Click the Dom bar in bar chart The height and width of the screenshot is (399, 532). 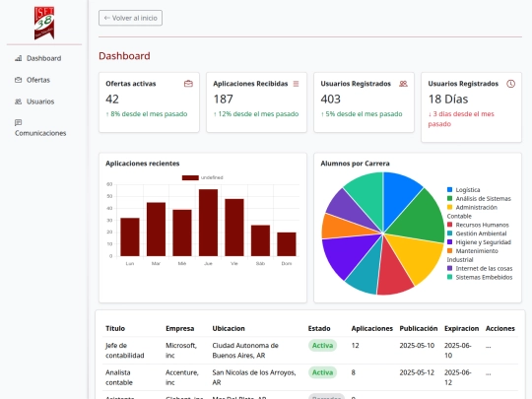287,244
